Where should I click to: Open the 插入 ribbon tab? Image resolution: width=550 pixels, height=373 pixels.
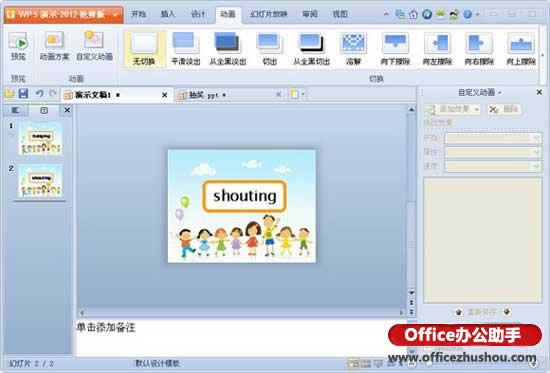pos(168,14)
